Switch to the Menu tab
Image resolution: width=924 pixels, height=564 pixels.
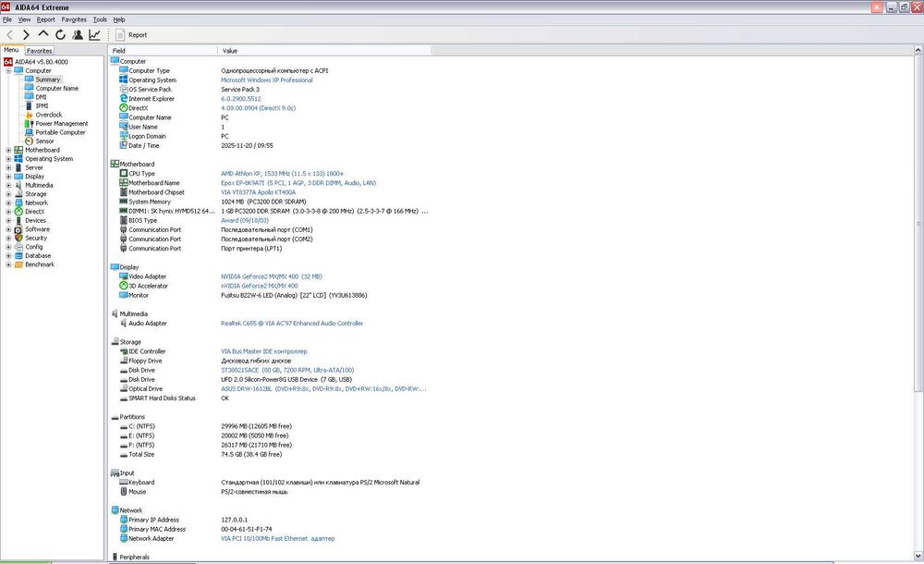pyautogui.click(x=11, y=50)
